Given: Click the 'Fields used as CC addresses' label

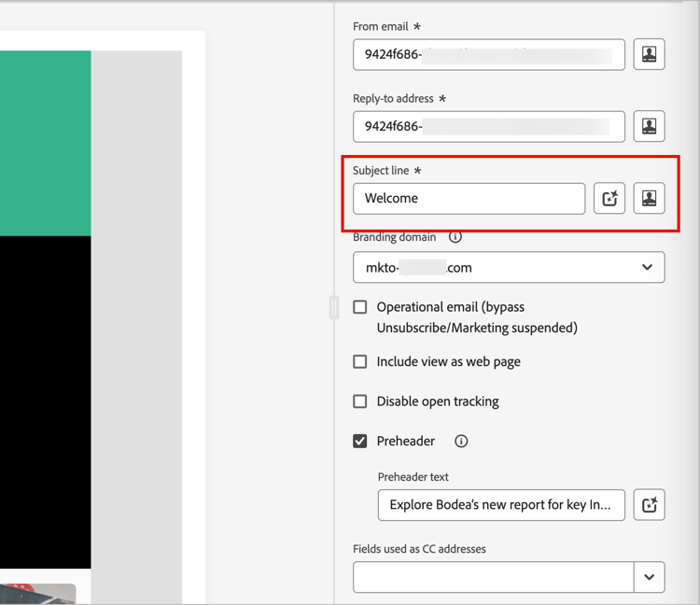Looking at the screenshot, I should click(419, 549).
